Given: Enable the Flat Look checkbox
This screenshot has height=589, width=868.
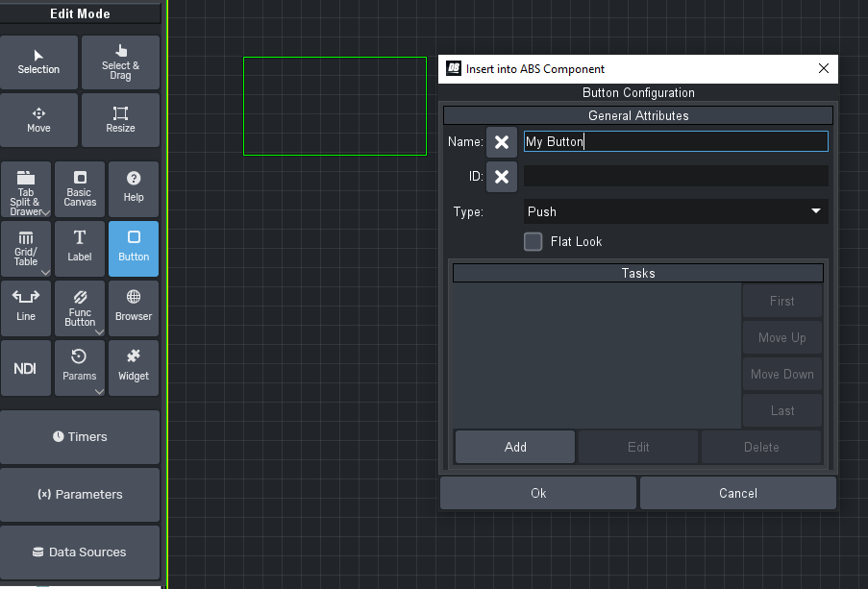Looking at the screenshot, I should click(533, 242).
